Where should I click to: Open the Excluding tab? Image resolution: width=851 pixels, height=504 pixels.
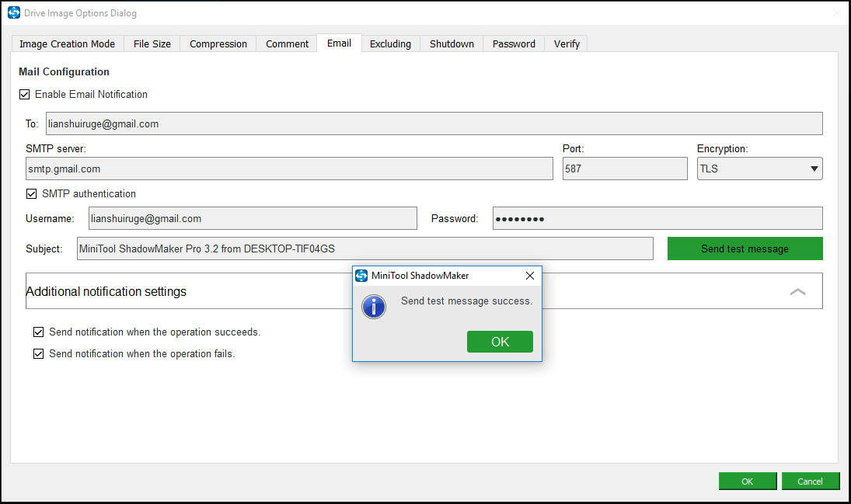pyautogui.click(x=390, y=44)
